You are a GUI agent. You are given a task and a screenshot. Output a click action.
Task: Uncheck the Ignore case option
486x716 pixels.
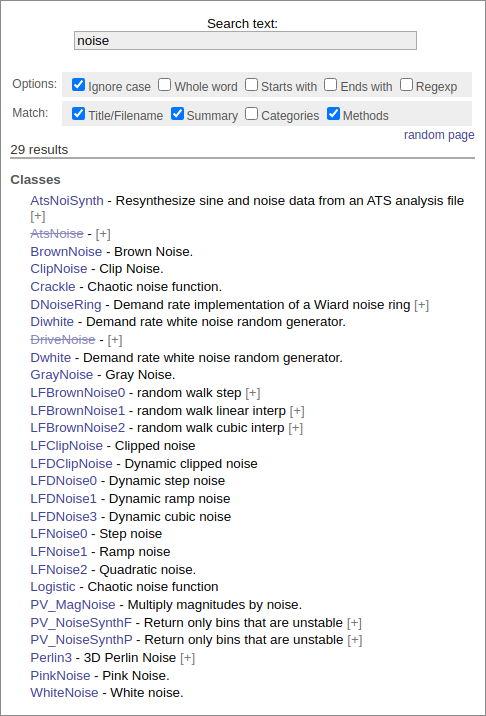79,84
